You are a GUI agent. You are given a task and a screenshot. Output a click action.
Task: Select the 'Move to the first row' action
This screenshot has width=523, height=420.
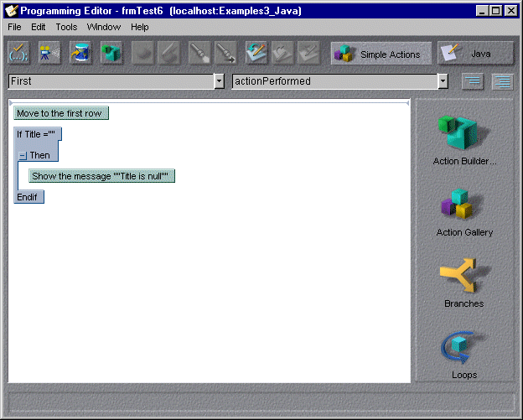point(61,113)
